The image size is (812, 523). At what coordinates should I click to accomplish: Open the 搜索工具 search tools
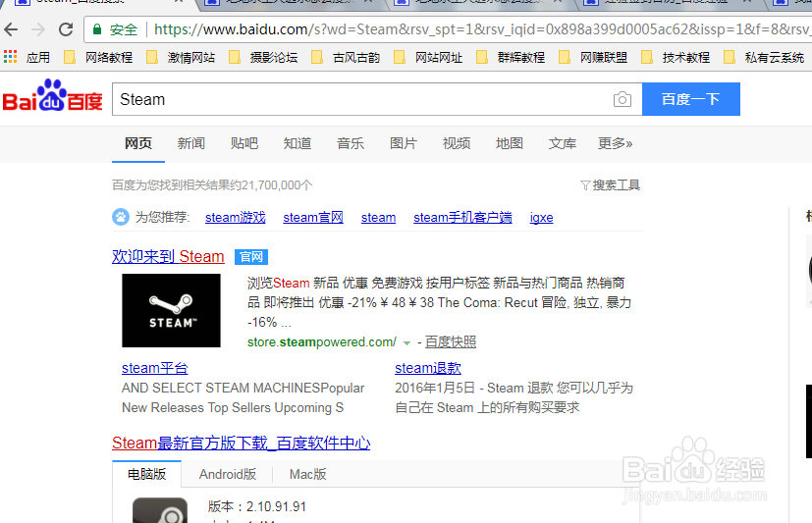pyautogui.click(x=617, y=185)
